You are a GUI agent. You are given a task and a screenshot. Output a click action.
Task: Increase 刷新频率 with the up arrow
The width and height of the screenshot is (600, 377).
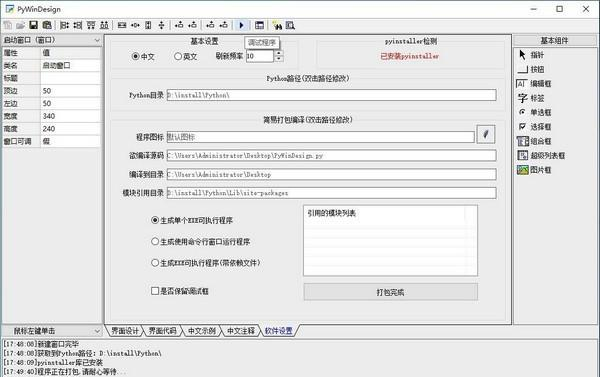pos(279,53)
